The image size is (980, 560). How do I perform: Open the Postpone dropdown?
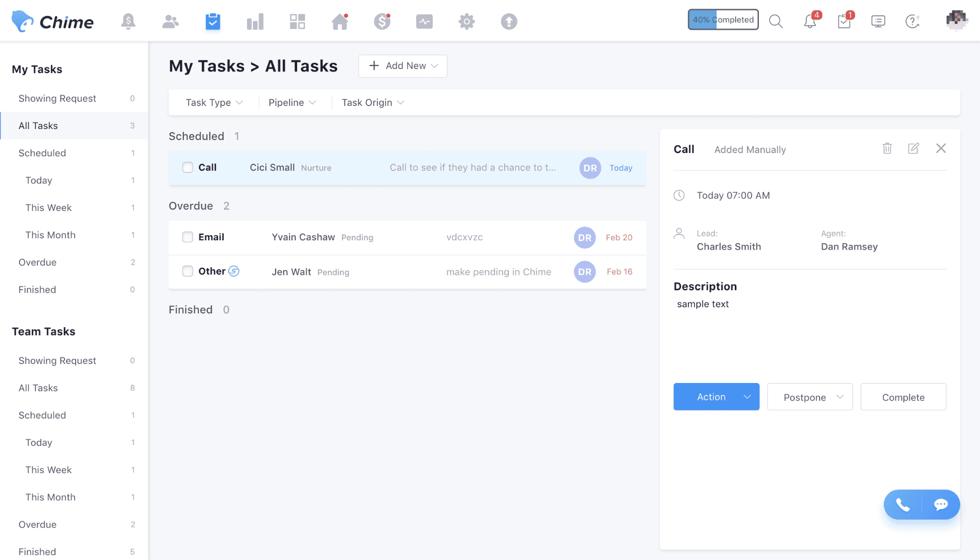810,397
